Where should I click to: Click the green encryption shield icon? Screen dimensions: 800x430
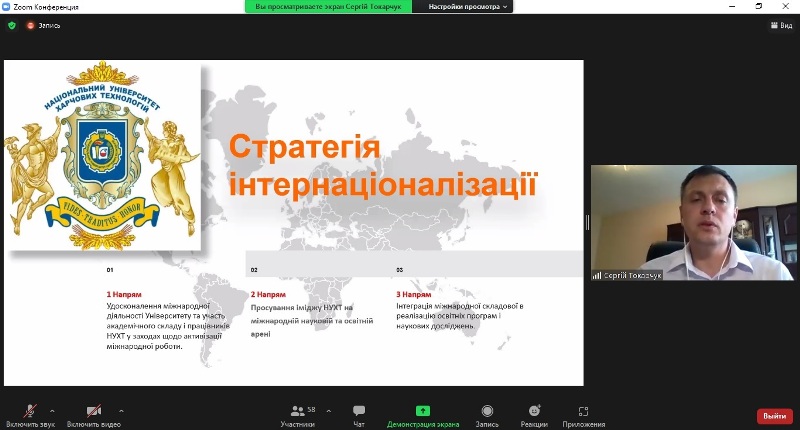point(12,26)
